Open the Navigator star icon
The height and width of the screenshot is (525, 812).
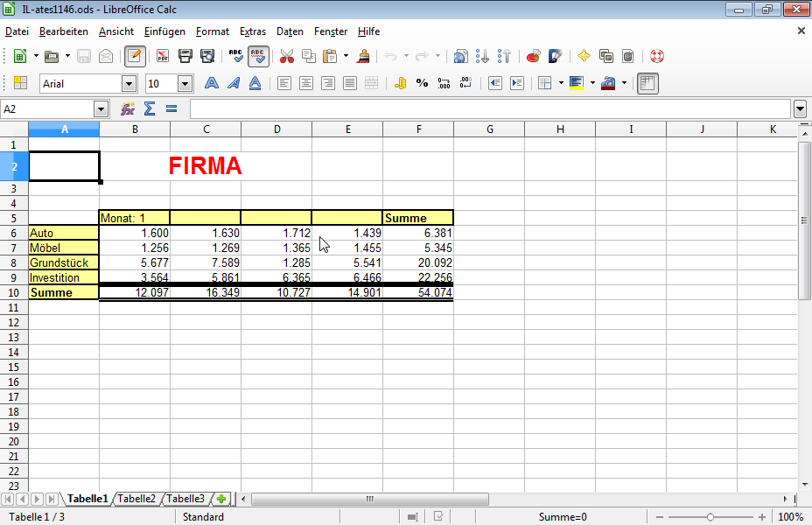point(584,56)
